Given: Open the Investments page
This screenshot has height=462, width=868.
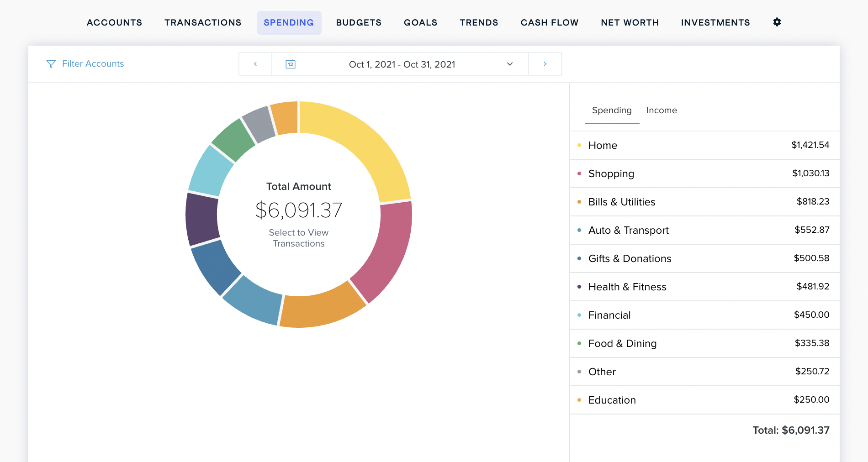Looking at the screenshot, I should (715, 22).
